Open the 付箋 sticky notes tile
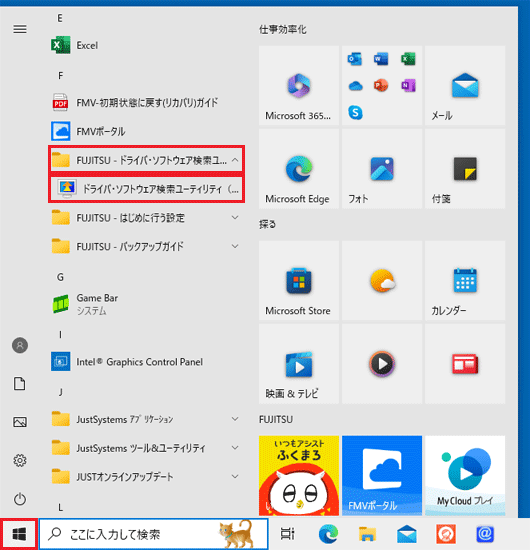Image resolution: width=530 pixels, height=550 pixels. pos(465,169)
